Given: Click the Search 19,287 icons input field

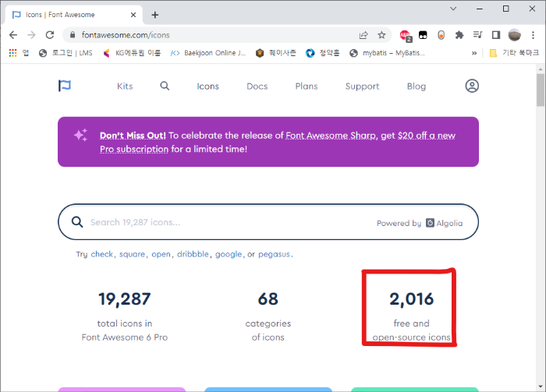Looking at the screenshot, I should coord(268,222).
